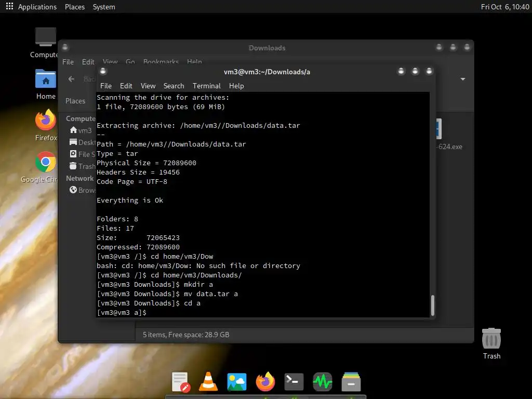
Task: Open the terminal Help menu
Action: coord(236,86)
